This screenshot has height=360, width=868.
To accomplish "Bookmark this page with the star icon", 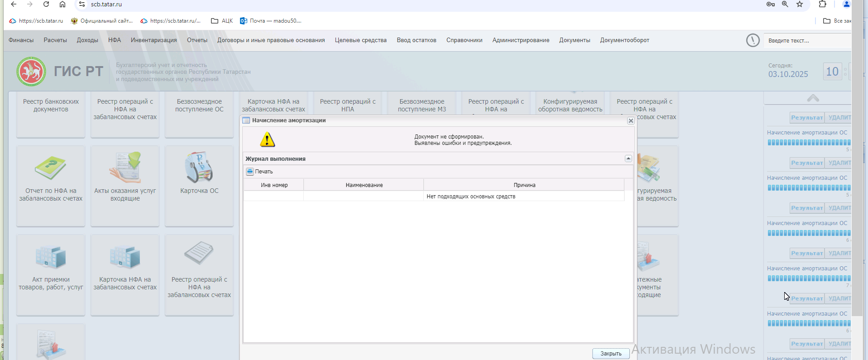I will [x=800, y=5].
